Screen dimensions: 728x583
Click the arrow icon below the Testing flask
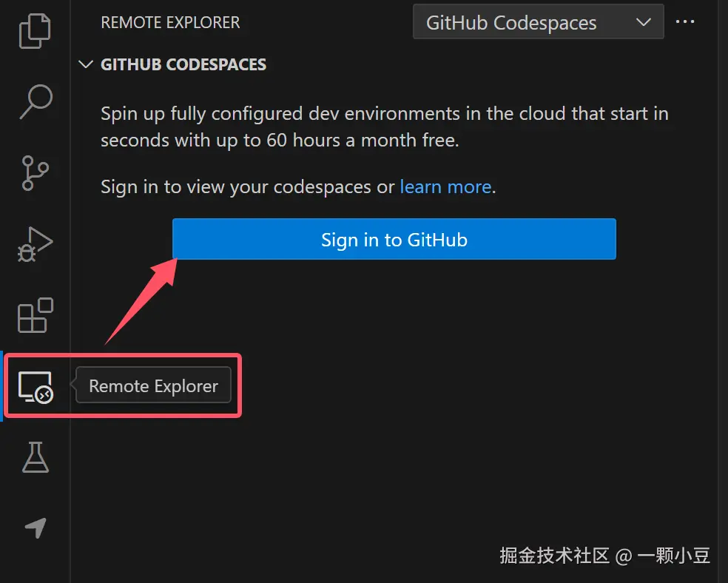pos(35,528)
